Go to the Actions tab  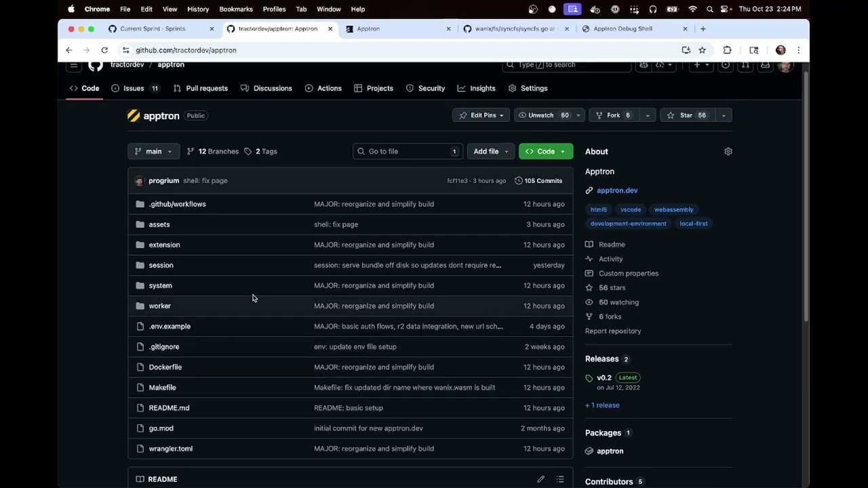pyautogui.click(x=323, y=88)
